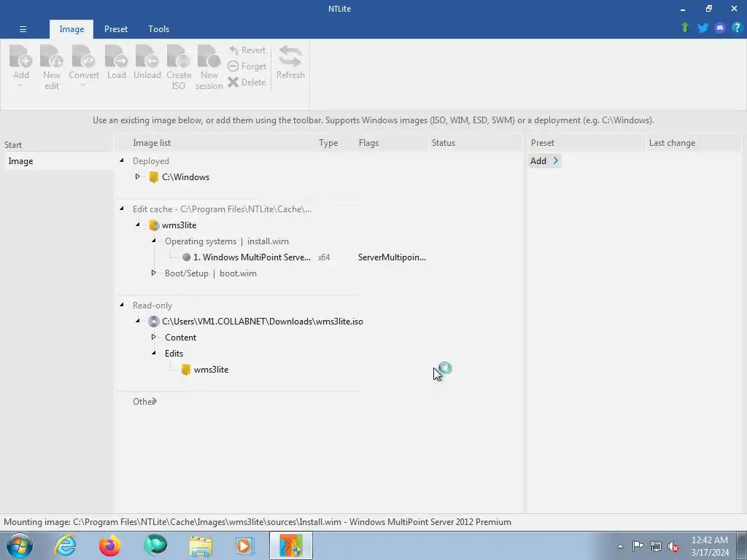The width and height of the screenshot is (747, 560).
Task: Show hidden tray icons arrow
Action: [620, 546]
